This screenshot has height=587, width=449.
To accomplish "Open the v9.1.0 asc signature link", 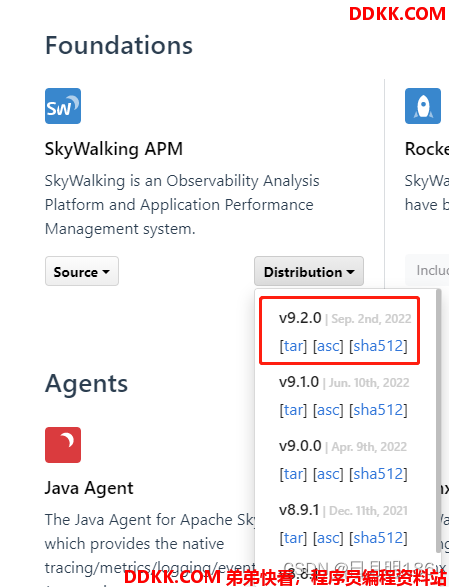I will [x=328, y=410].
